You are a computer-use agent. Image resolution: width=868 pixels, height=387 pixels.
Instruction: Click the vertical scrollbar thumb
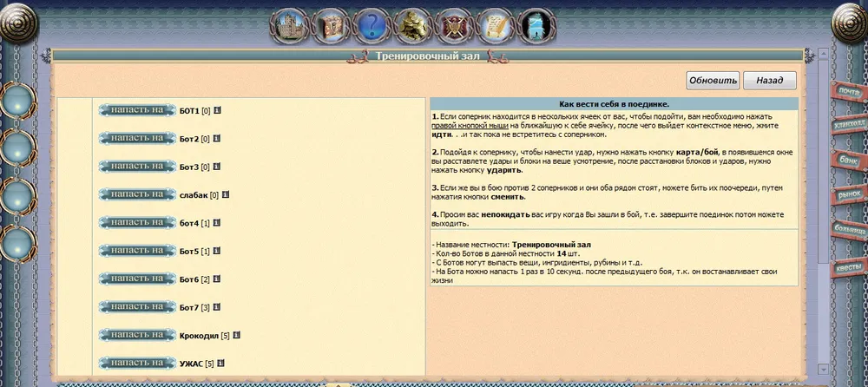823,161
